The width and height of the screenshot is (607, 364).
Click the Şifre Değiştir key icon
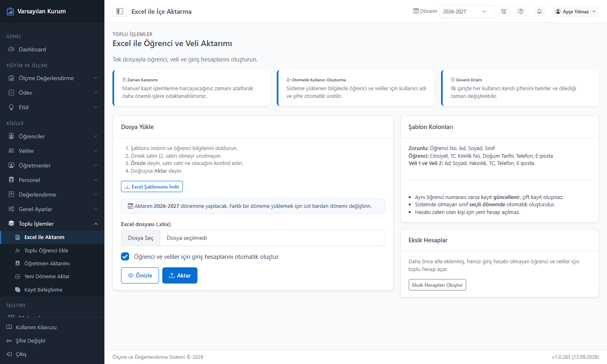tap(9, 341)
